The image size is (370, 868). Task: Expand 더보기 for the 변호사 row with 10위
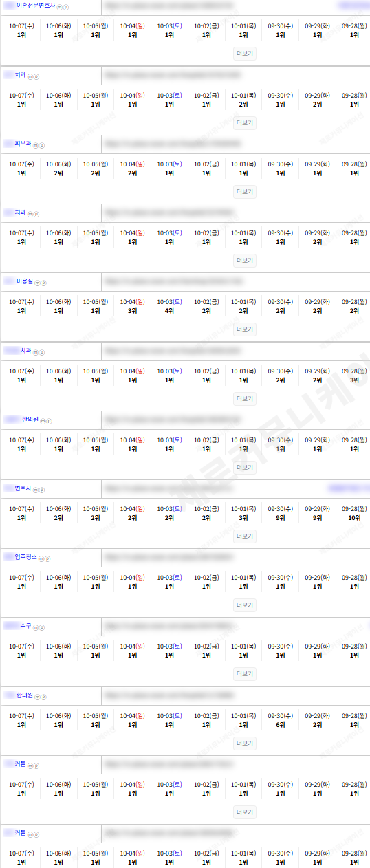(244, 536)
